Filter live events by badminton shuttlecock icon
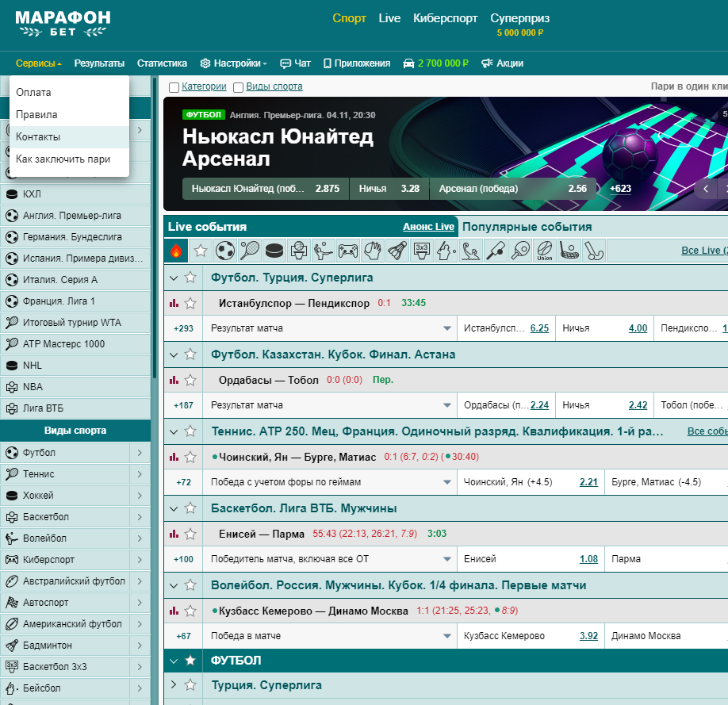Screen dimensions: 728x705 pyautogui.click(x=397, y=251)
